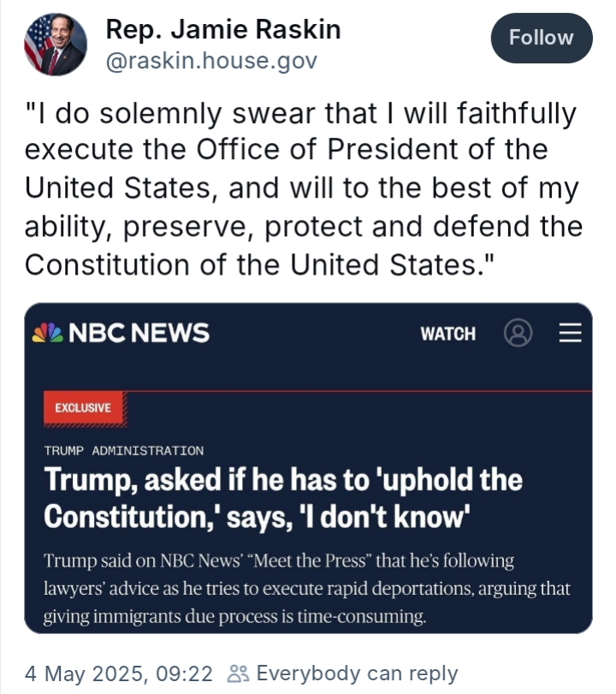Click the NBC peacock logo

pyautogui.click(x=47, y=333)
